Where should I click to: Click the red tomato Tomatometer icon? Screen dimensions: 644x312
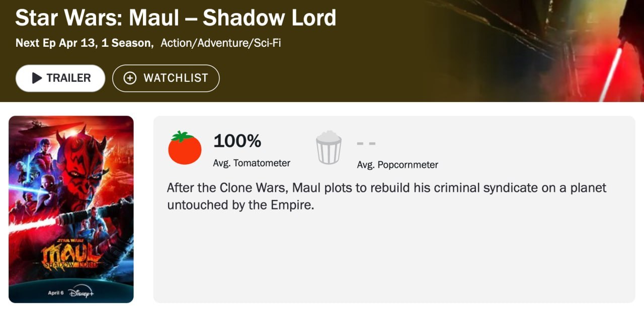(185, 148)
